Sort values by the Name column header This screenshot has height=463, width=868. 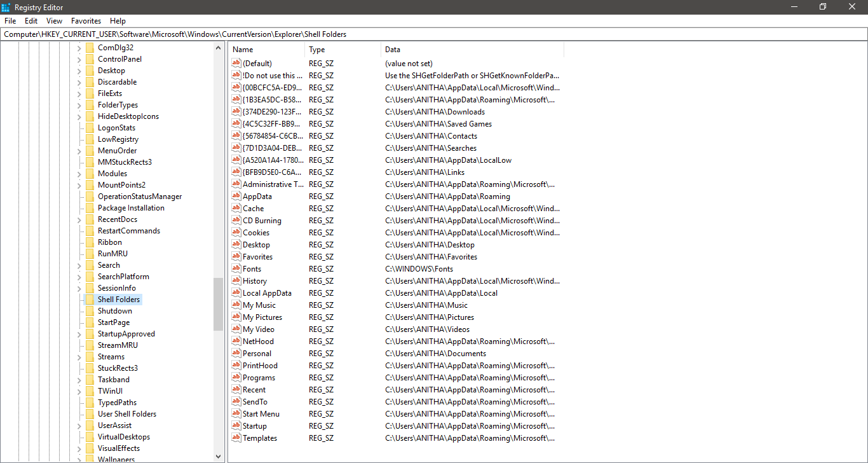click(267, 50)
